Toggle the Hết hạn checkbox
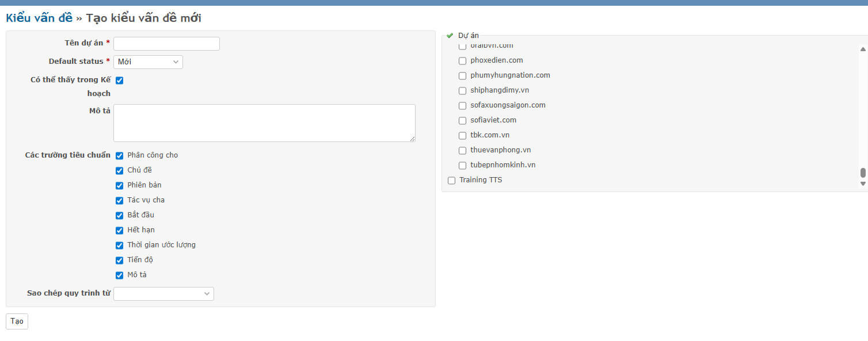The image size is (868, 341). [120, 231]
